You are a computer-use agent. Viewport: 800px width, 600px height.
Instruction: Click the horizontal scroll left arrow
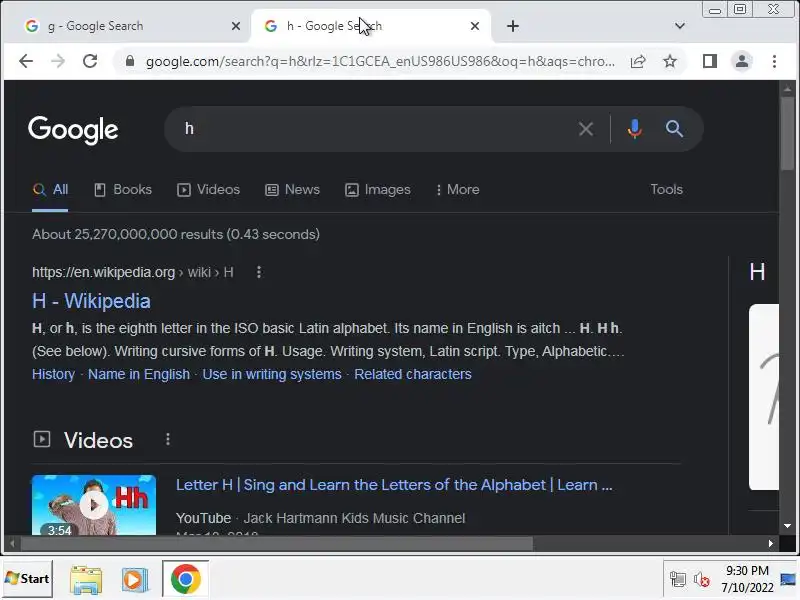point(12,544)
